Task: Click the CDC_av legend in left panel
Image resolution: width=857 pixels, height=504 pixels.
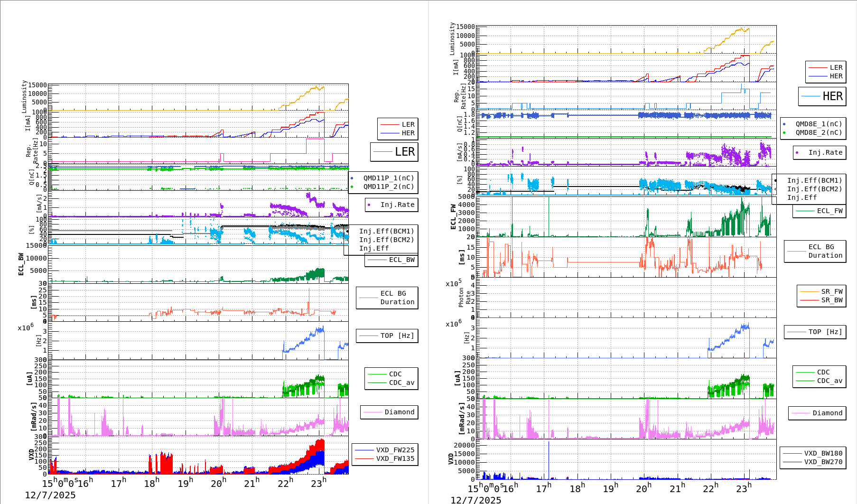Action: pyautogui.click(x=391, y=383)
